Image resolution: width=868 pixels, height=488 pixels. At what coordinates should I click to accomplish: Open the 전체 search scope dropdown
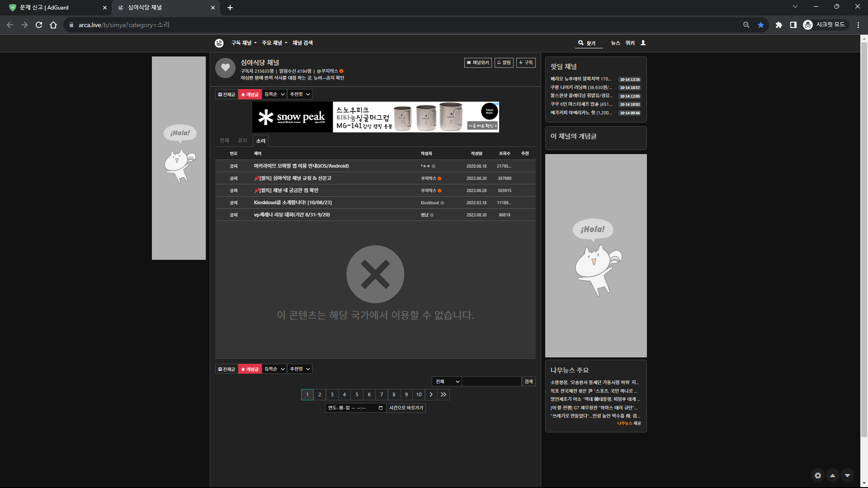click(x=446, y=381)
